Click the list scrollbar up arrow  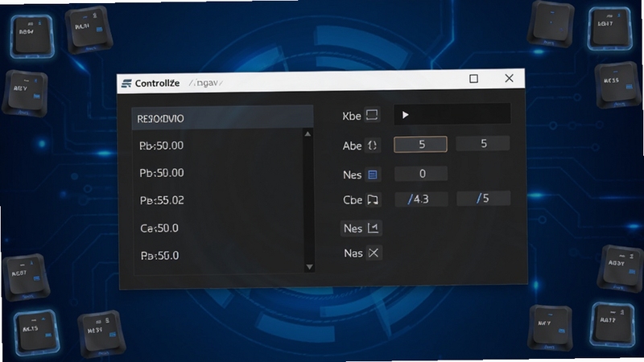(x=308, y=134)
